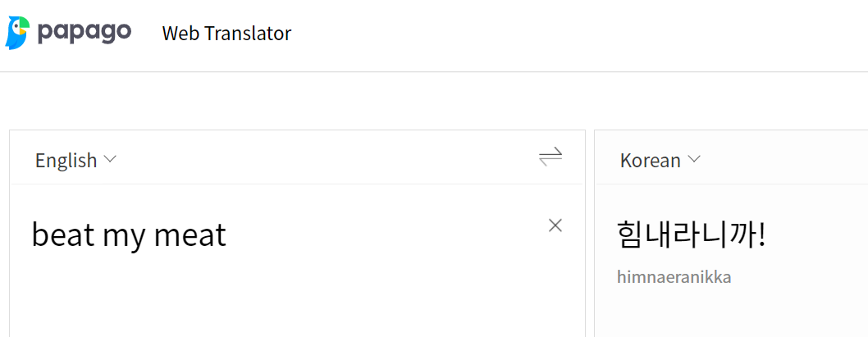The height and width of the screenshot is (337, 868).
Task: Clear the source text with X icon
Action: tap(555, 225)
